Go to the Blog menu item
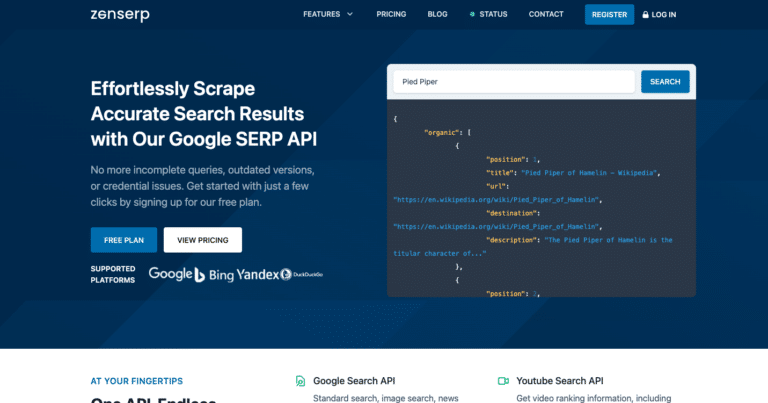The width and height of the screenshot is (768, 403). point(437,15)
